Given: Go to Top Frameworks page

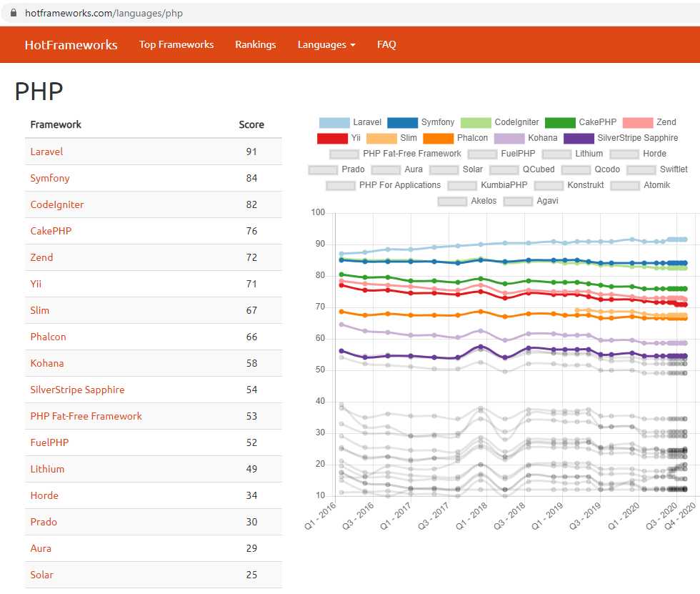Looking at the screenshot, I should click(x=176, y=44).
